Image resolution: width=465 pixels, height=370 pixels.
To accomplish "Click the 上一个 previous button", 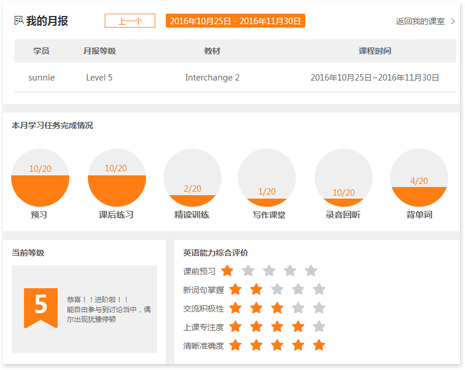I will coord(130,21).
